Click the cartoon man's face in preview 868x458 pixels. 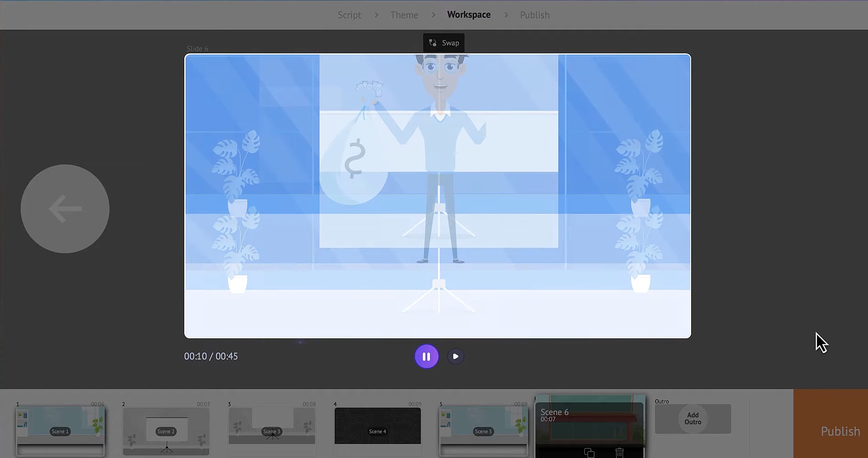tap(440, 76)
